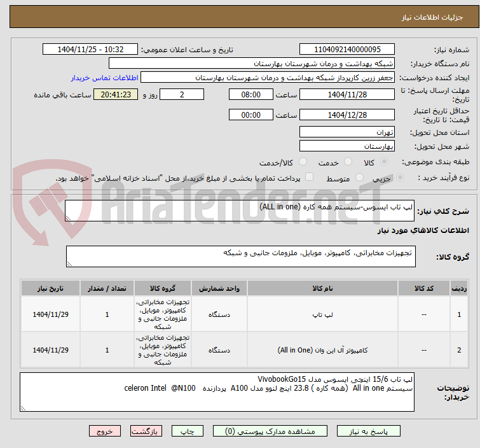Click goods group cell in laptop row

(163, 314)
